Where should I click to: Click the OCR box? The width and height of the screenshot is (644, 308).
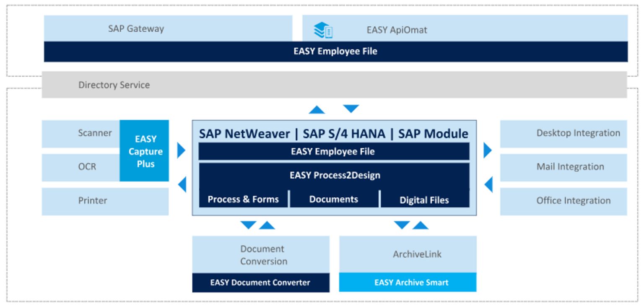[81, 167]
